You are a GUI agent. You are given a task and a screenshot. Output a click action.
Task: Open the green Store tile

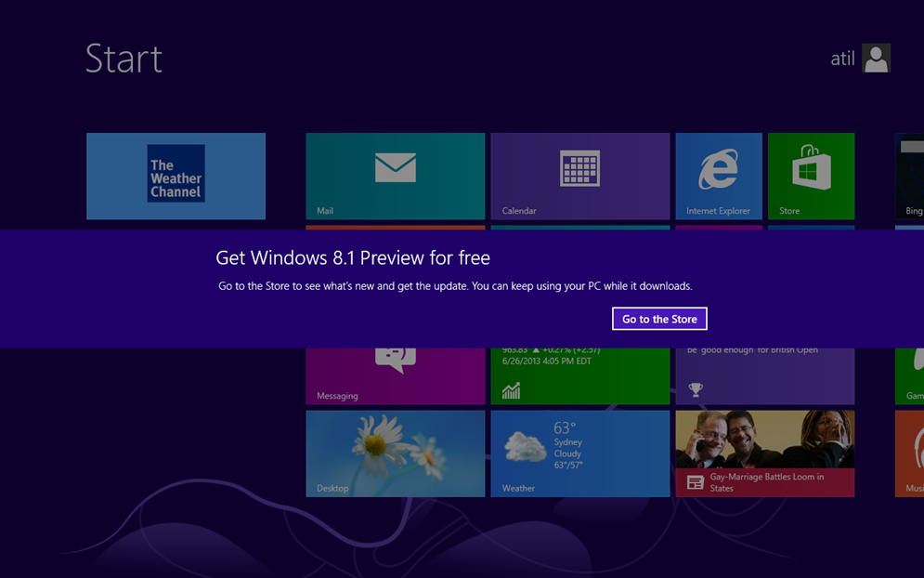pos(812,177)
